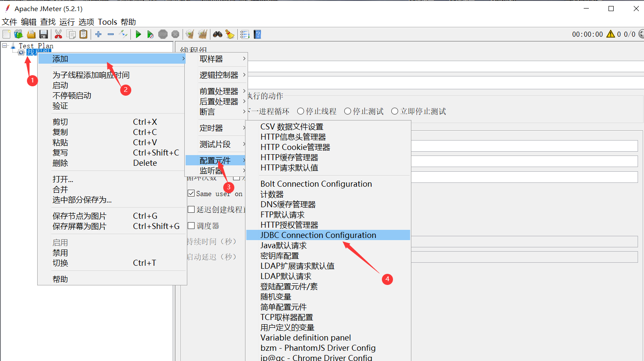
Task: Click the Collapse All minus icon
Action: (111, 34)
